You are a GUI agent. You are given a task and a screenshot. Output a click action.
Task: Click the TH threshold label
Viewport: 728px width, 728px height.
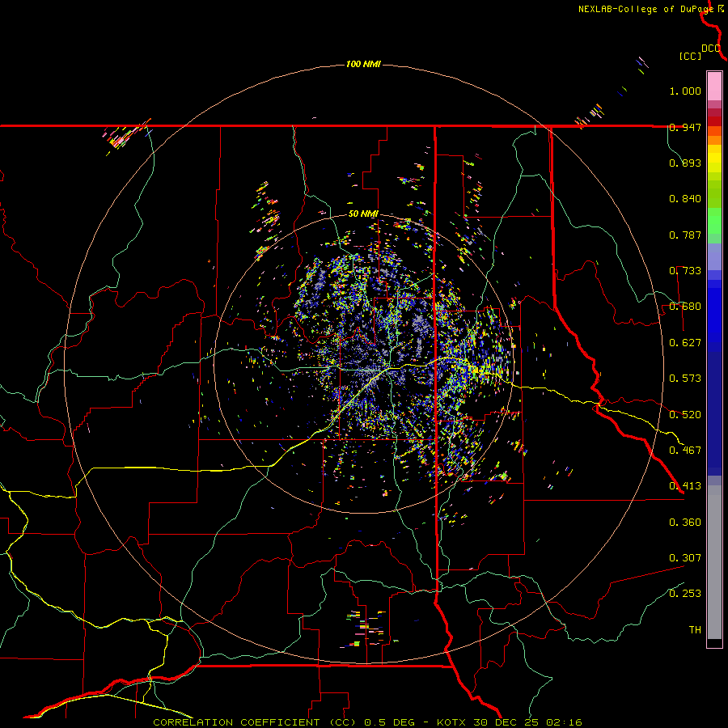pos(695,629)
